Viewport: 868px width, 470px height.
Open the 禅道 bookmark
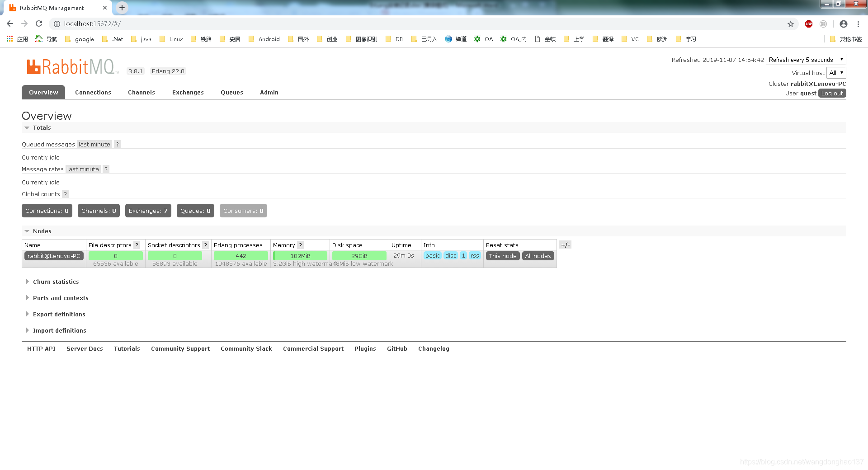pos(456,39)
